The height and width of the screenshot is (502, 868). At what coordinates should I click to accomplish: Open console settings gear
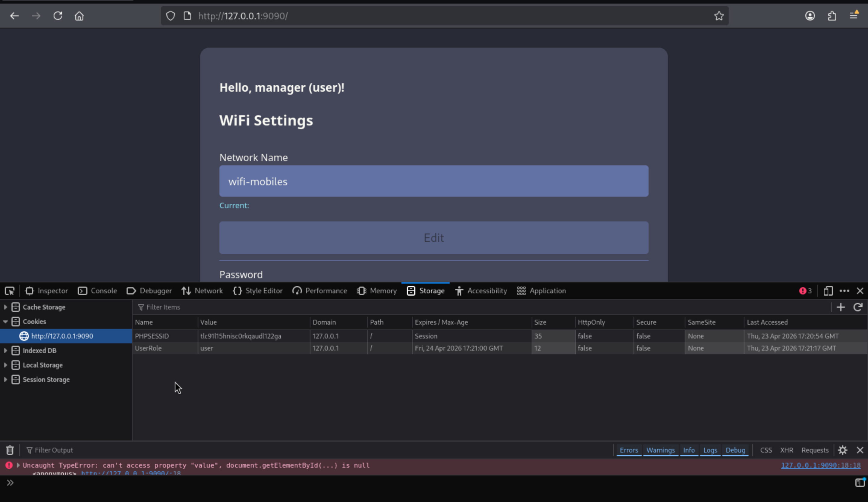coord(842,450)
